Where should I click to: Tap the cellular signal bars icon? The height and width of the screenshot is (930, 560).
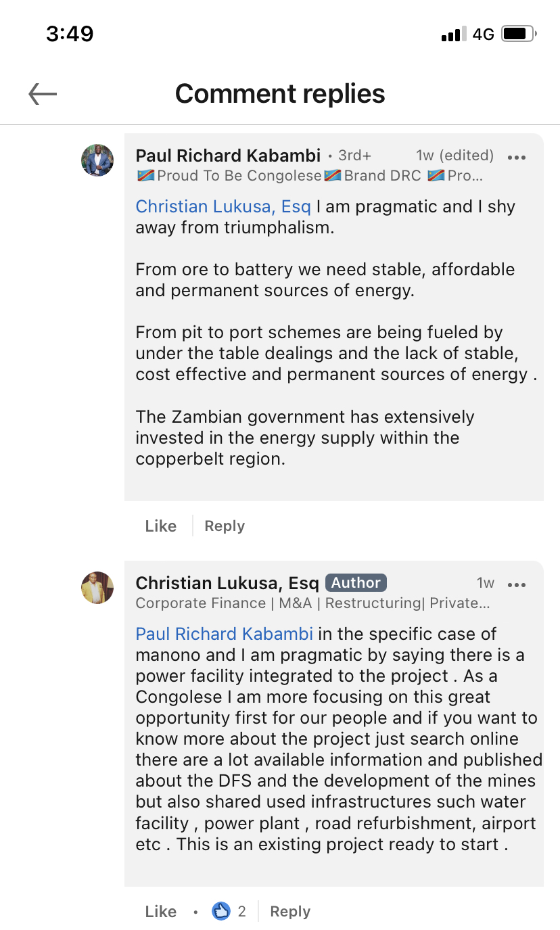(x=454, y=34)
